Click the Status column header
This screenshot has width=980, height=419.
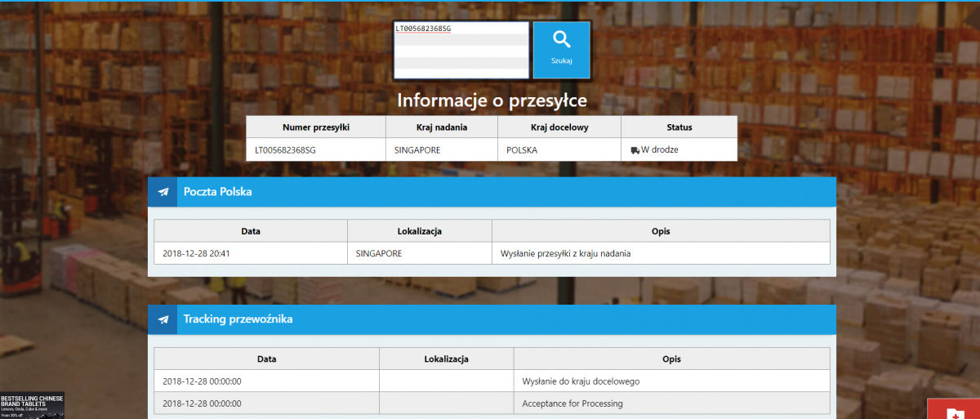(x=679, y=127)
